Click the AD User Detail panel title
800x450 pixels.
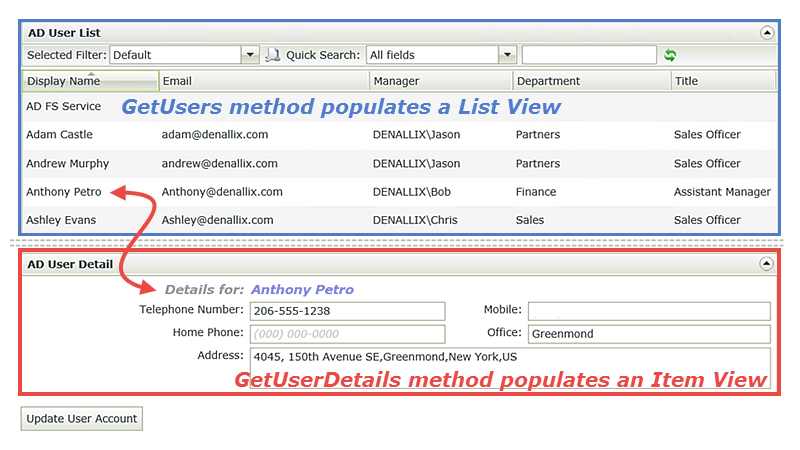tap(70, 264)
